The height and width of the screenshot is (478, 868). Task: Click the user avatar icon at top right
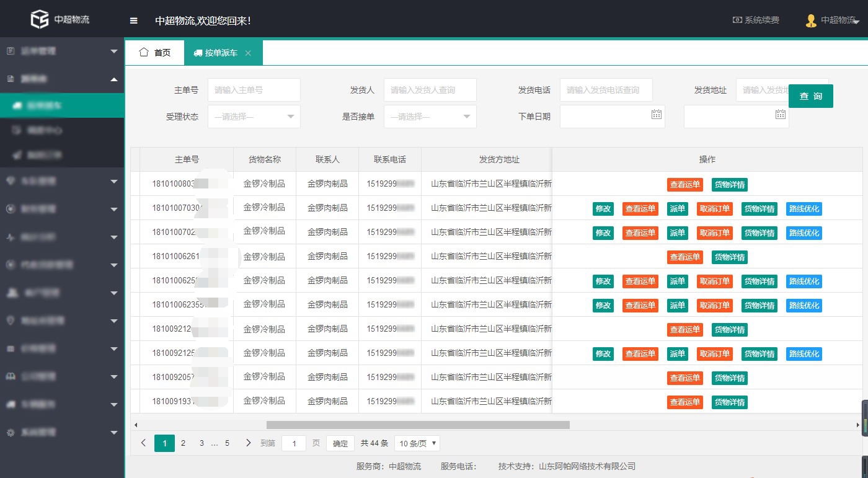[811, 20]
